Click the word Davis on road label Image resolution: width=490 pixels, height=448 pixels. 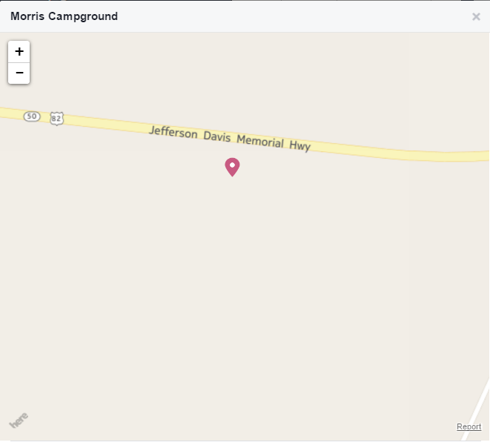pyautogui.click(x=217, y=136)
